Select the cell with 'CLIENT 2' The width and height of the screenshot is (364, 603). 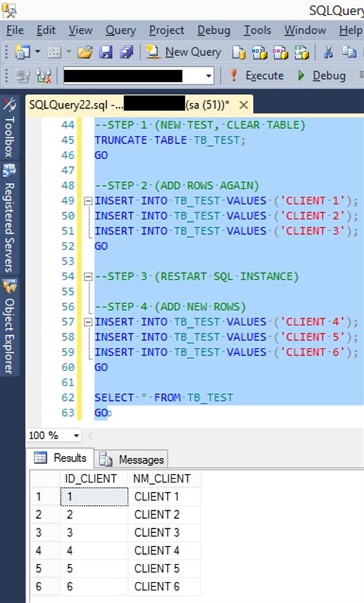pos(164,515)
